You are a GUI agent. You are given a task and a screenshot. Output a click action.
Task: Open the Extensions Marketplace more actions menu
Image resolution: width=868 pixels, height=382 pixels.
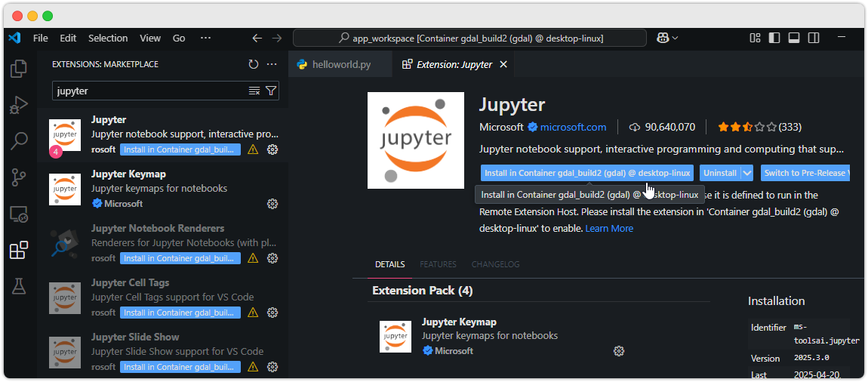tap(272, 64)
